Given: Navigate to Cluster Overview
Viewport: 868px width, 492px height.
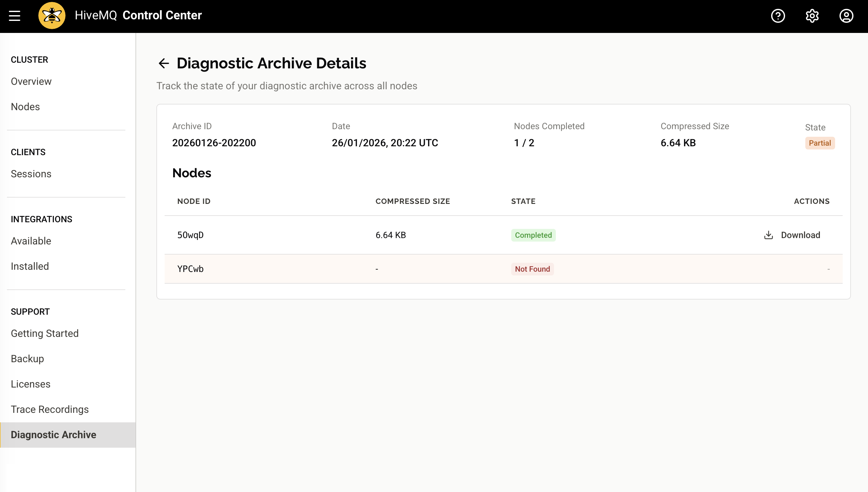Looking at the screenshot, I should [x=31, y=81].
